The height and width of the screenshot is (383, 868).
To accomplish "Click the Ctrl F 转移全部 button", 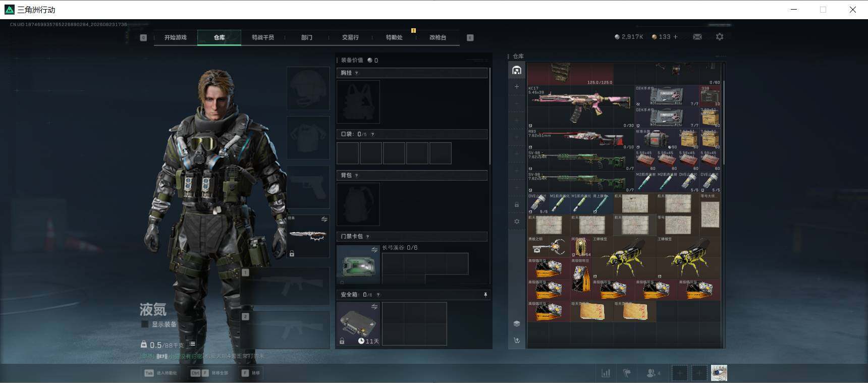I will pyautogui.click(x=209, y=373).
